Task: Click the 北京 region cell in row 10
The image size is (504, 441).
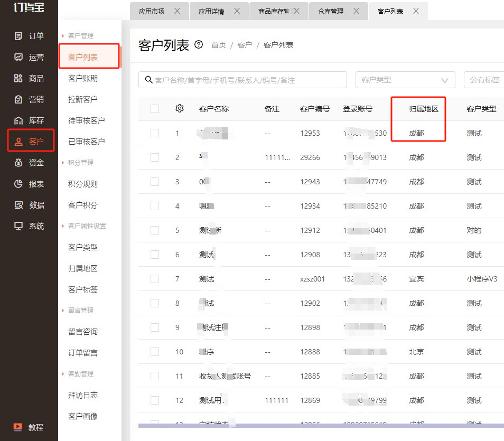Action: tap(416, 352)
